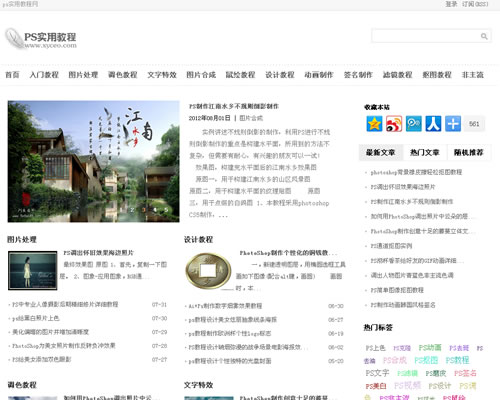Screen dimensions: 500x400
Task: Open sidebar article photoshop背景橡皮擦轻松抠图教程
Action: coord(416,172)
